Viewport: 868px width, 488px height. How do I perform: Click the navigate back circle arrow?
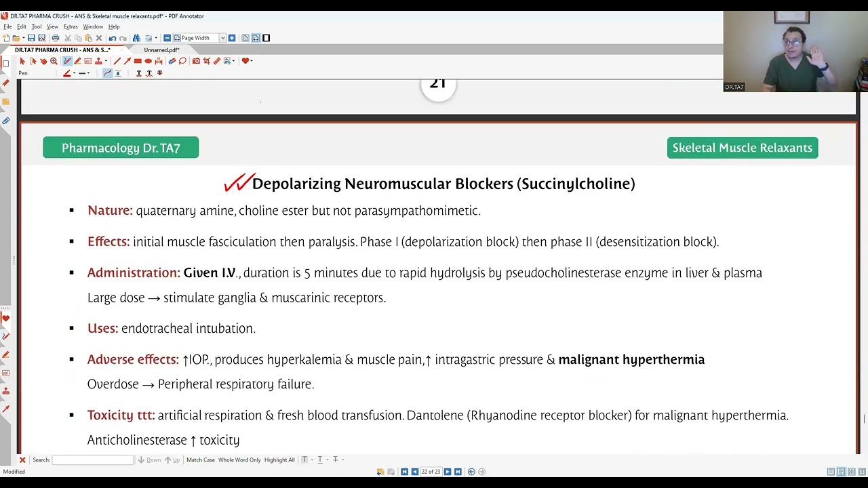point(471,472)
